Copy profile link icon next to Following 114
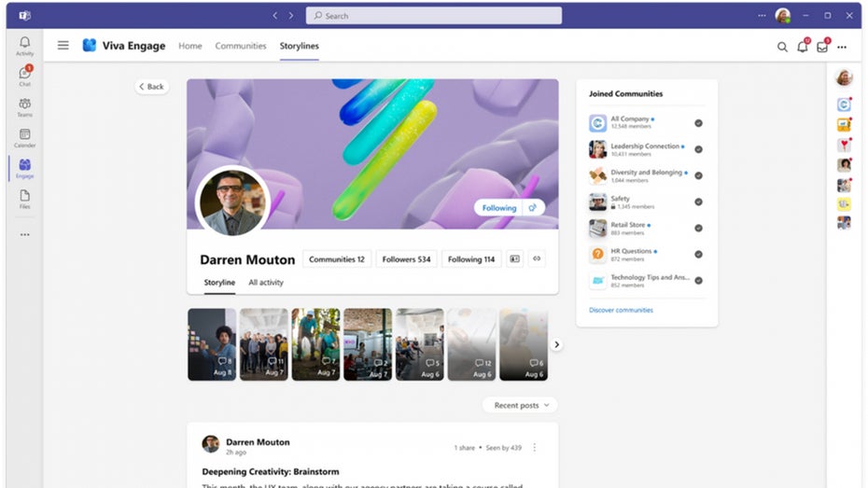Viewport: 868px width, 488px height. [537, 259]
